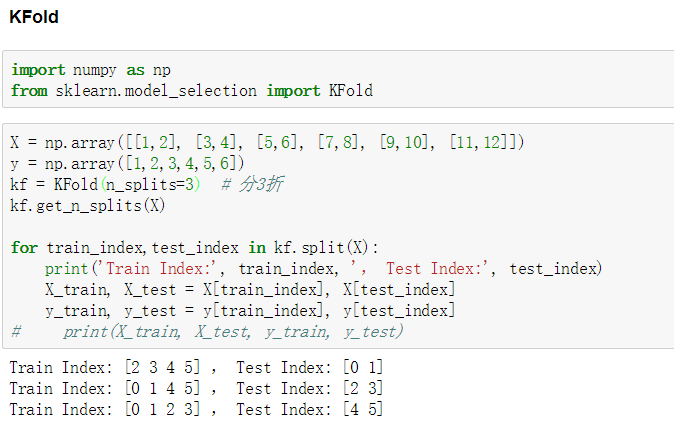Click the print 'Train Index:' statement

pyautogui.click(x=323, y=269)
